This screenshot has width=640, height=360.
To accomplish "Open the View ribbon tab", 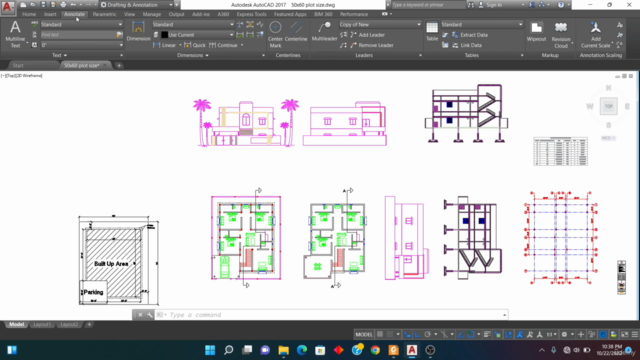I will click(129, 14).
